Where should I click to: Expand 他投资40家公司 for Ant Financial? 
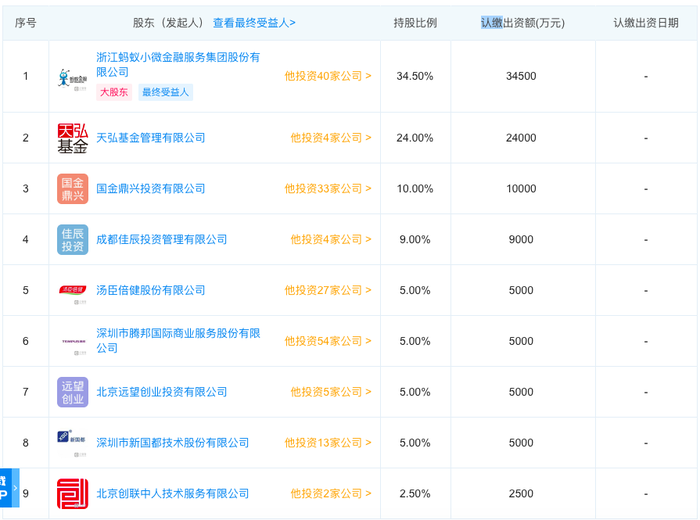tap(328, 76)
